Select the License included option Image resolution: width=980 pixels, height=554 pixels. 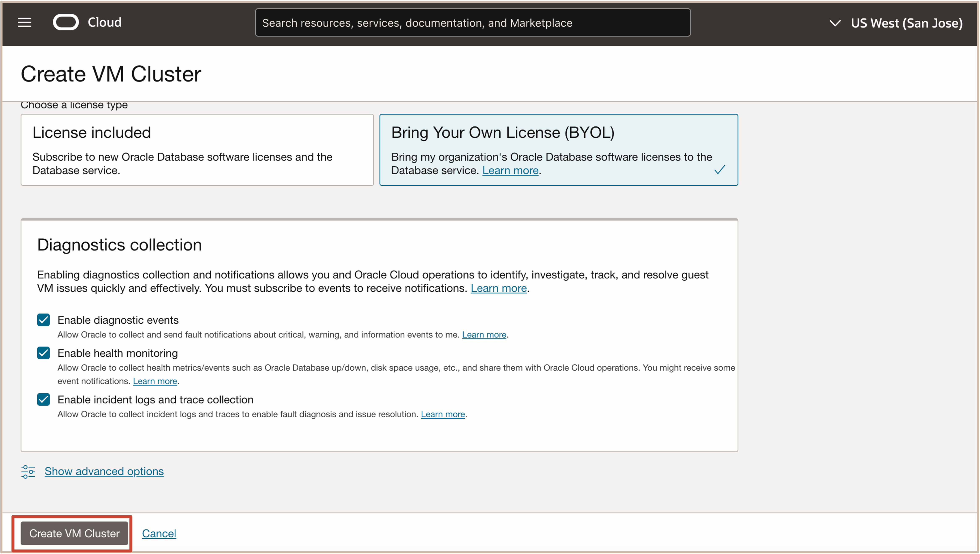(197, 150)
